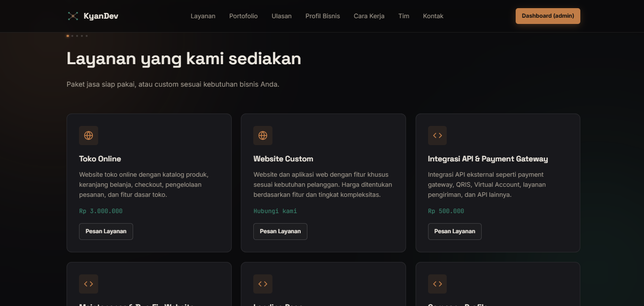Click code icon in card below Website Custom
The width and height of the screenshot is (644, 306).
click(263, 284)
